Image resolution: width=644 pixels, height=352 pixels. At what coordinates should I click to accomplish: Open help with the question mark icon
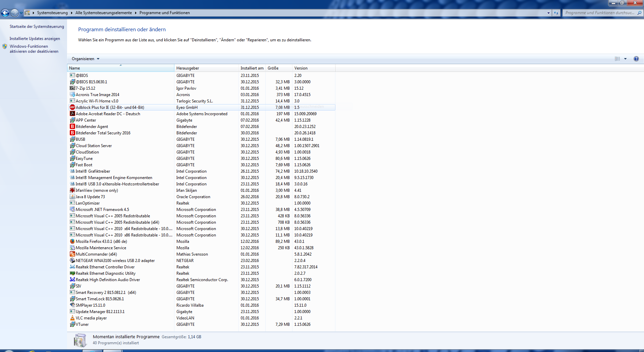click(636, 59)
